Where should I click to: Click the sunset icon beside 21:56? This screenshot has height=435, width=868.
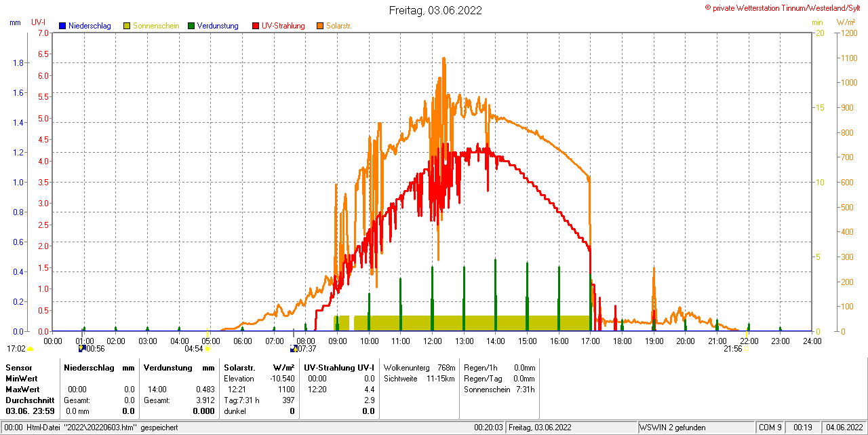coord(746,349)
